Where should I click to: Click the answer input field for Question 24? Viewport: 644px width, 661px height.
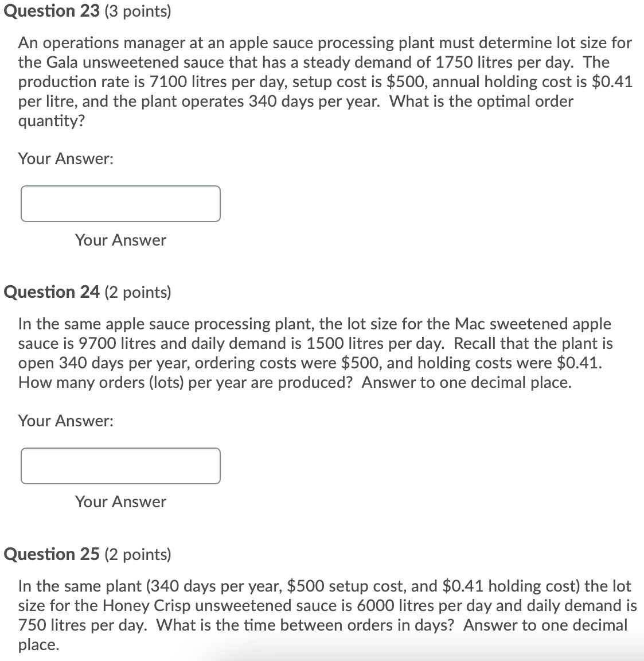pyautogui.click(x=120, y=466)
